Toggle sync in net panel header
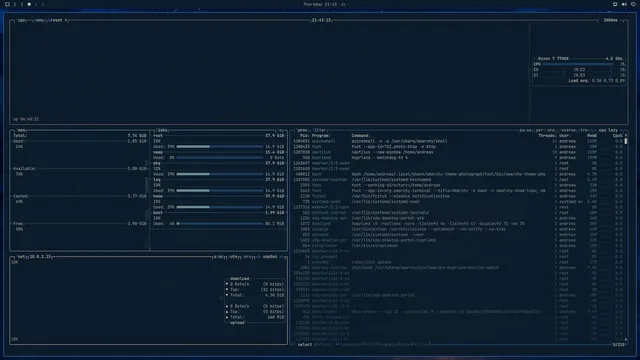 coord(219,257)
